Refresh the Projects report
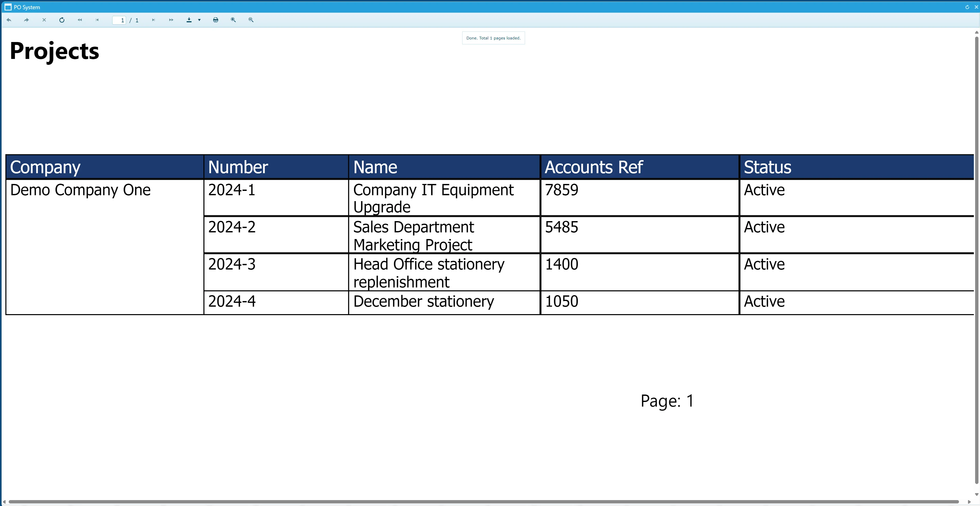 point(62,20)
